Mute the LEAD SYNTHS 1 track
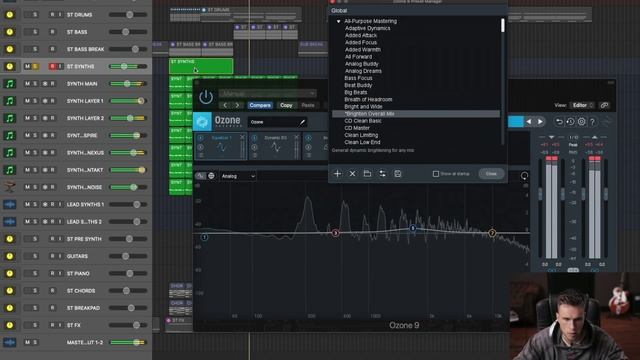 (x=27, y=204)
